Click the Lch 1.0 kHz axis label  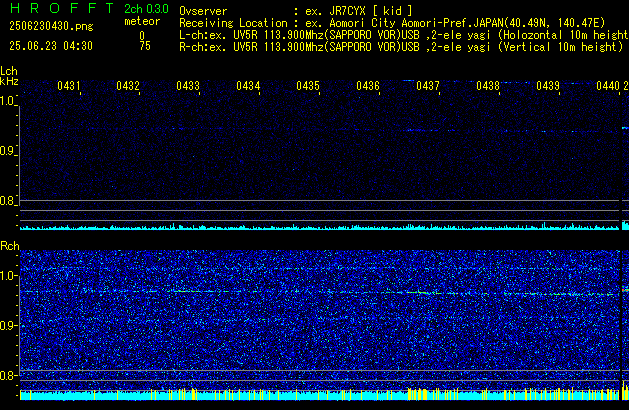coord(8,101)
